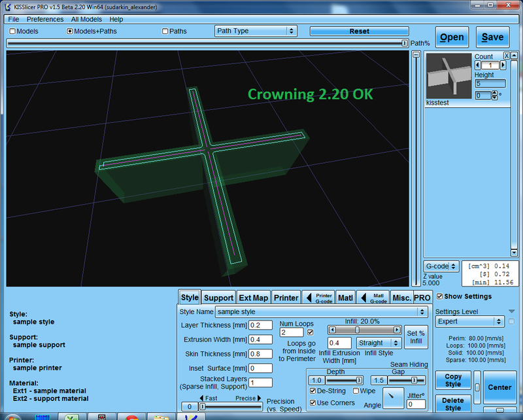
Task: Click the Path% slider handle
Action: [x=404, y=43]
